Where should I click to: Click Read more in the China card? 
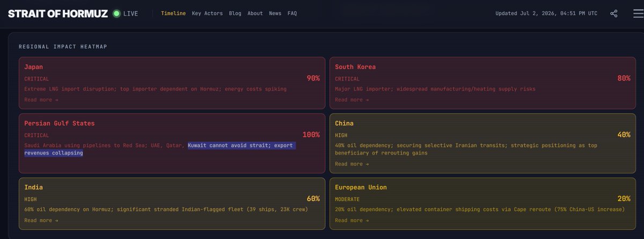point(352,164)
